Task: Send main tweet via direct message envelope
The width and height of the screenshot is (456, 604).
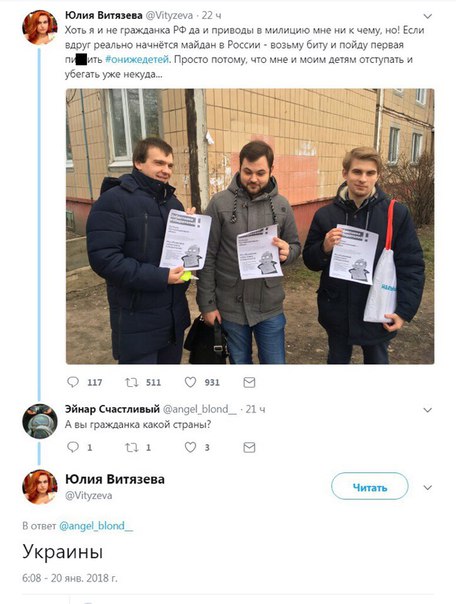Action: pos(249,382)
